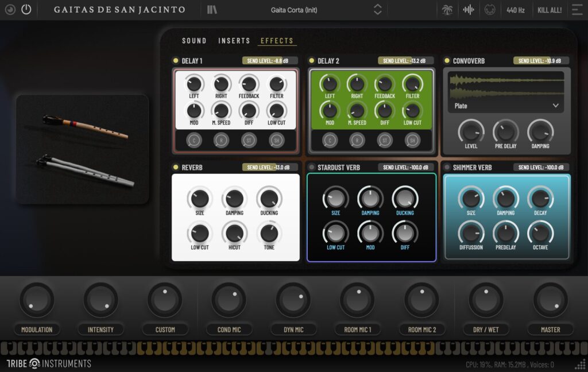The width and height of the screenshot is (588, 372).
Task: Click the Delay 1 R mode button
Action: pos(221,140)
